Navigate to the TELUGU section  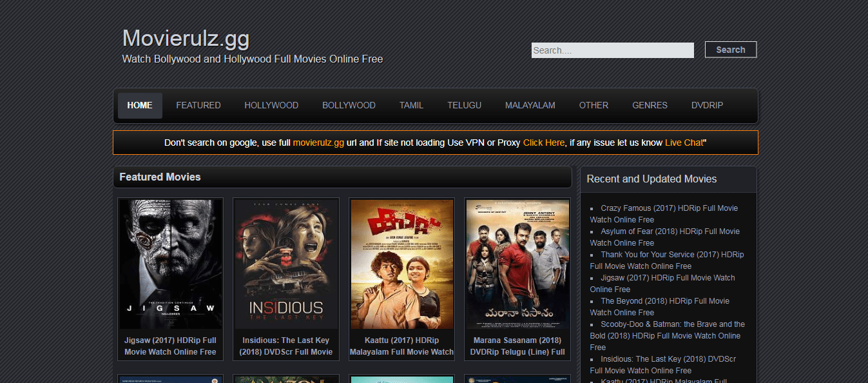pyautogui.click(x=464, y=106)
